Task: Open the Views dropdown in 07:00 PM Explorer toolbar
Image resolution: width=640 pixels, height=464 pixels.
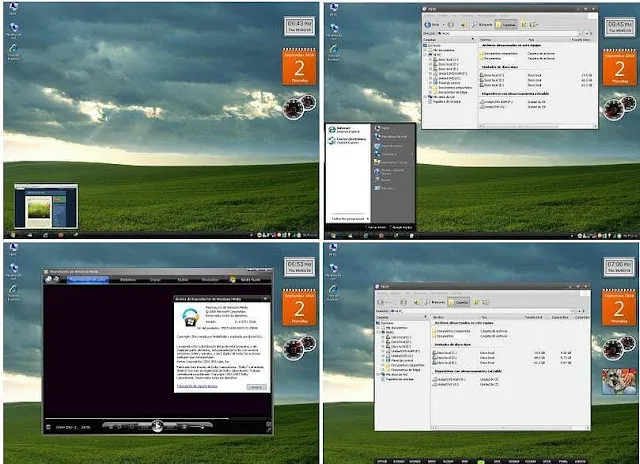Action: click(486, 302)
